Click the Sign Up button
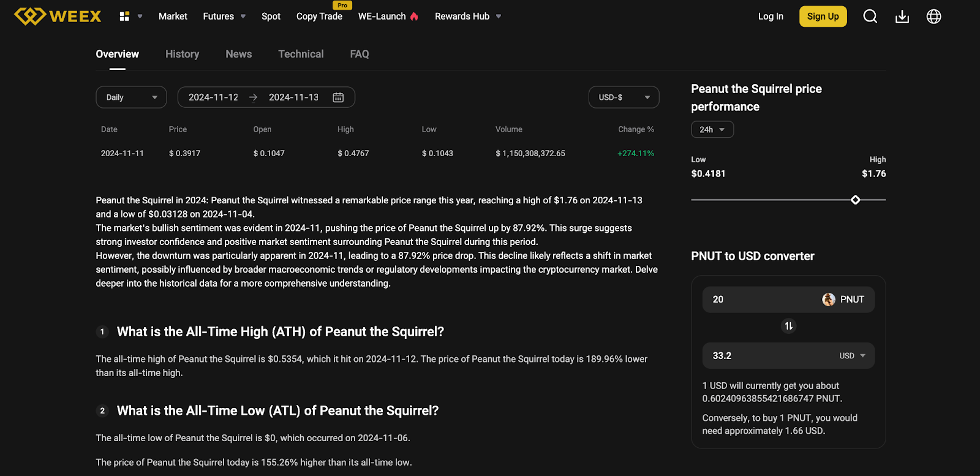This screenshot has height=476, width=980. [823, 17]
